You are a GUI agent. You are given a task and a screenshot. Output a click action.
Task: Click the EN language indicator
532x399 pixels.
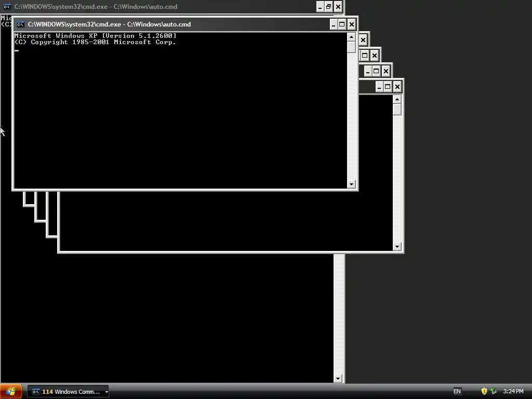pyautogui.click(x=457, y=392)
